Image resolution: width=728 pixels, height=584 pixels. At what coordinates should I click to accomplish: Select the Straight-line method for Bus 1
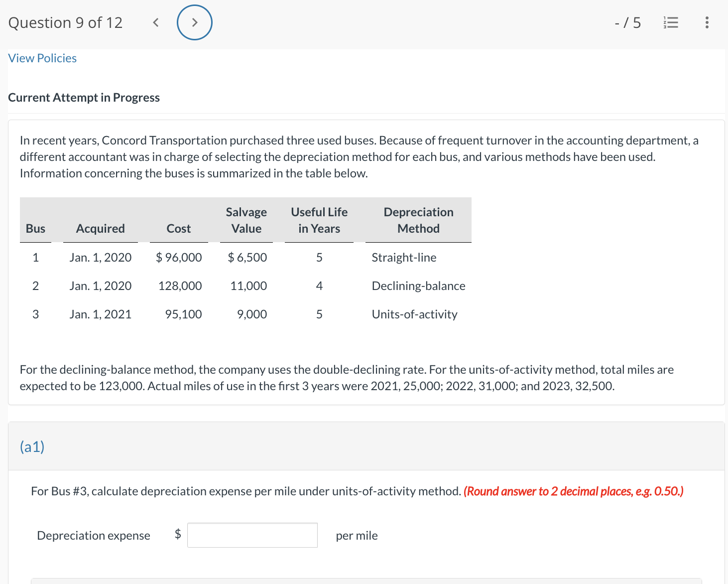click(403, 258)
